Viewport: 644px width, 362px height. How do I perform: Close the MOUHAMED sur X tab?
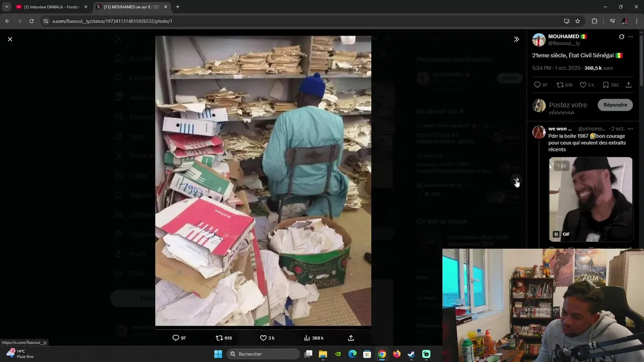[166, 7]
